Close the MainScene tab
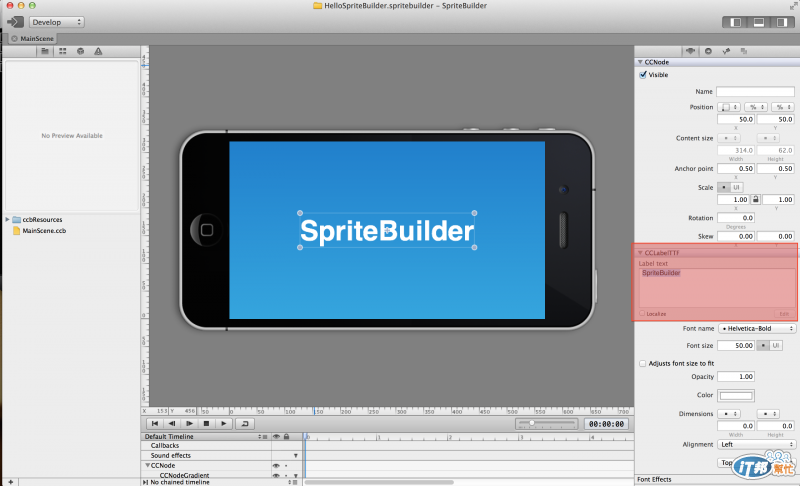This screenshot has height=486, width=800. pyautogui.click(x=14, y=38)
